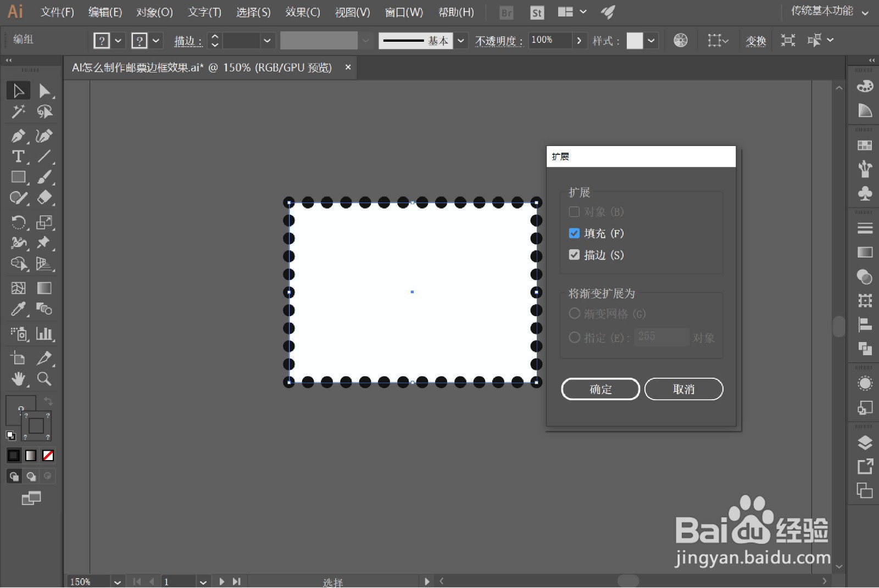The width and height of the screenshot is (879, 588).
Task: Uncheck the 填充 (F) checkbox
Action: pyautogui.click(x=574, y=233)
